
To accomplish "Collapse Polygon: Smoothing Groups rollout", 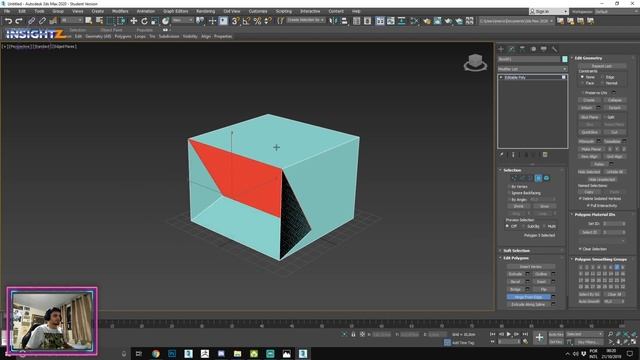I will click(600, 260).
